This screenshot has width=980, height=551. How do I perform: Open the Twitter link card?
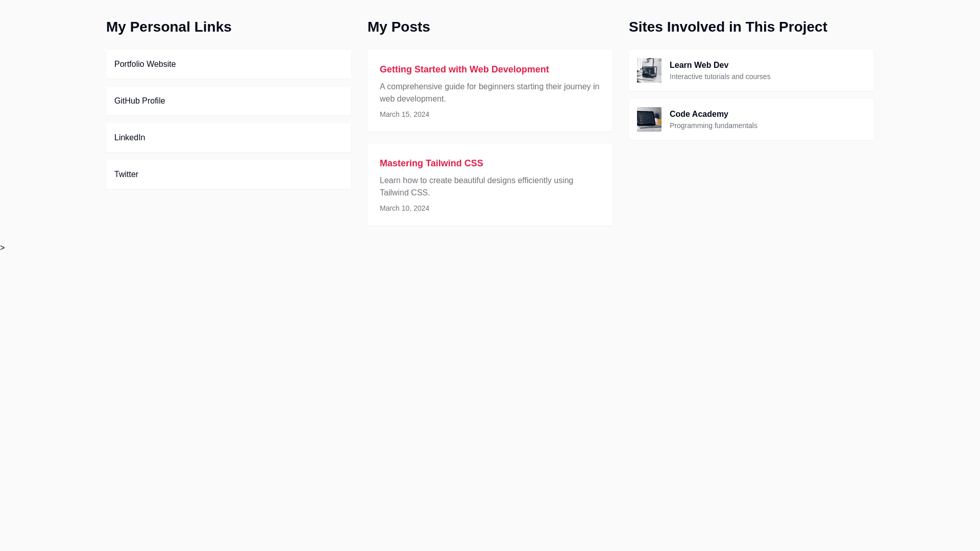pos(126,174)
